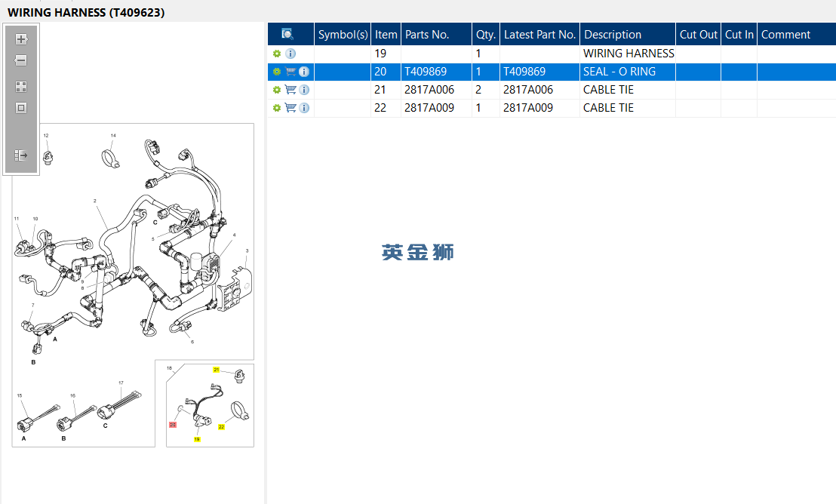Sort by the Item column header

click(386, 34)
